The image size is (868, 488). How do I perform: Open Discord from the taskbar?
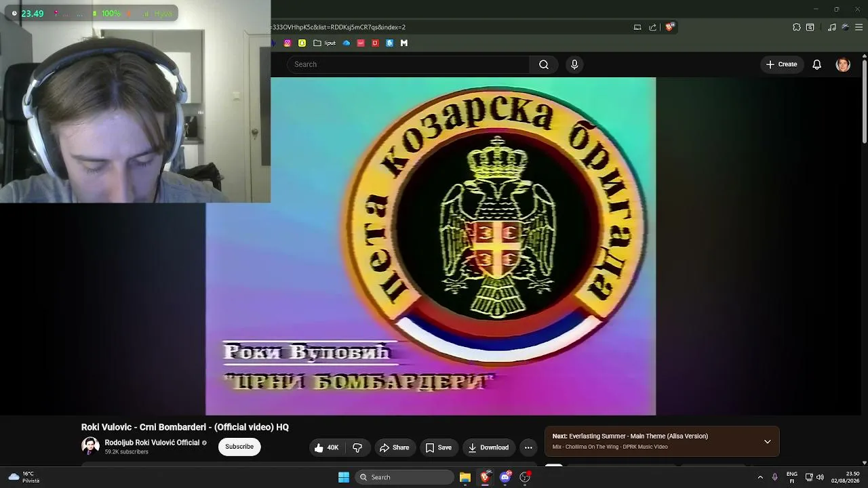point(505,477)
